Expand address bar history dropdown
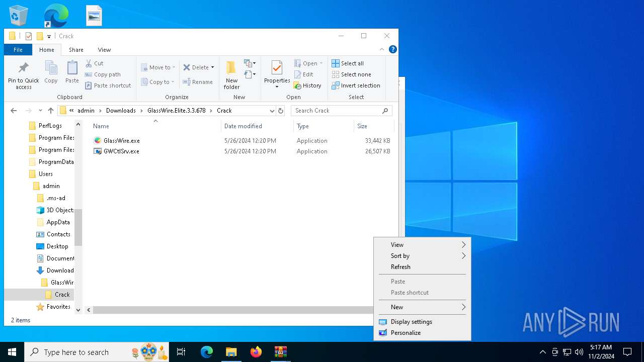The image size is (644, 362). [272, 111]
